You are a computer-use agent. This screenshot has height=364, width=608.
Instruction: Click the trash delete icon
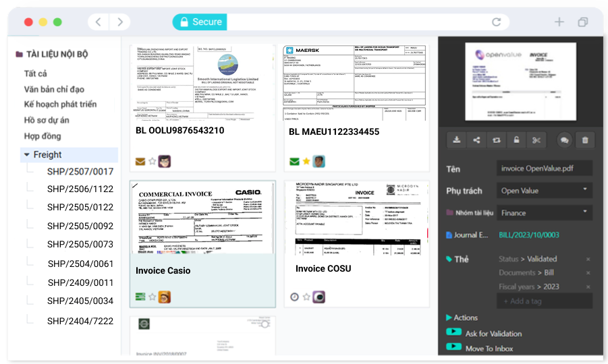(x=585, y=140)
